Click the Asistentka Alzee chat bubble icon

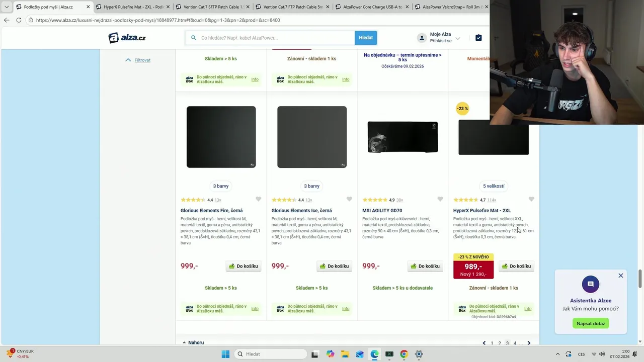pyautogui.click(x=591, y=284)
